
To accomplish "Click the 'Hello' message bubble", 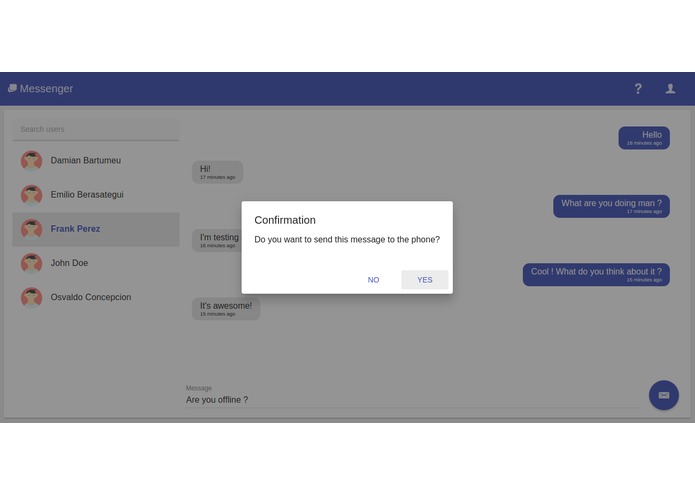I will (x=644, y=138).
